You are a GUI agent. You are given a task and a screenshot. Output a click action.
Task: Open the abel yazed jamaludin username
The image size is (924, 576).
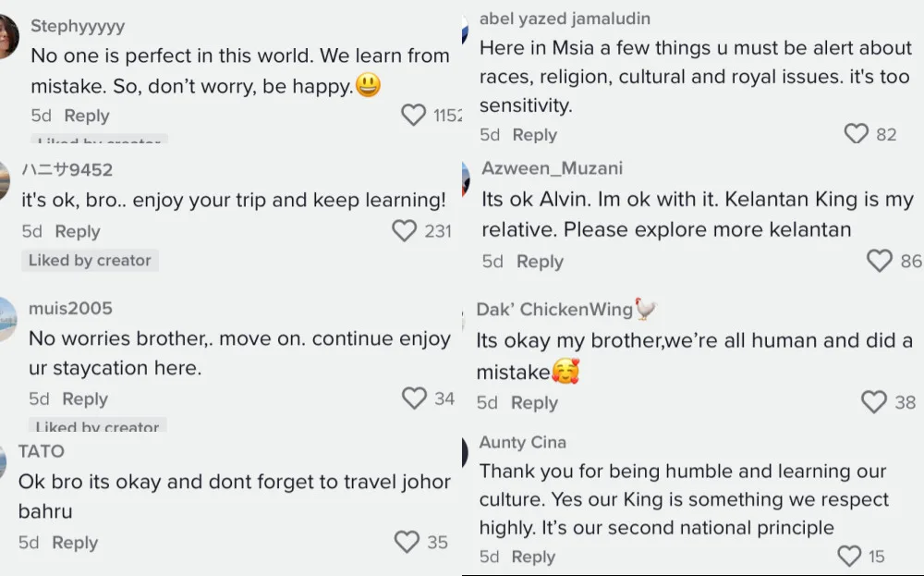pos(565,18)
